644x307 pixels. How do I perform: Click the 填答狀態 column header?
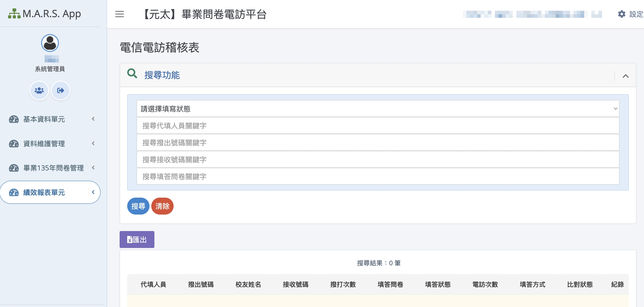point(438,284)
